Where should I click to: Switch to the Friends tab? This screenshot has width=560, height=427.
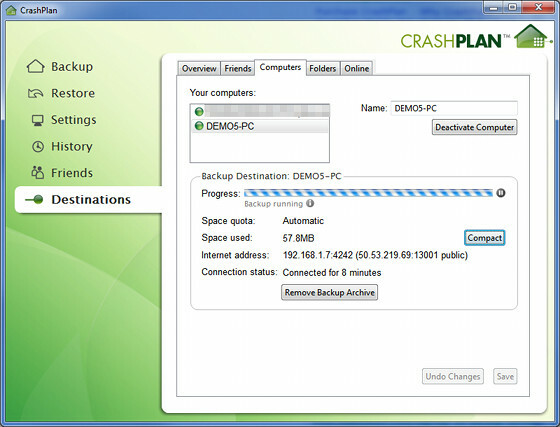point(238,68)
